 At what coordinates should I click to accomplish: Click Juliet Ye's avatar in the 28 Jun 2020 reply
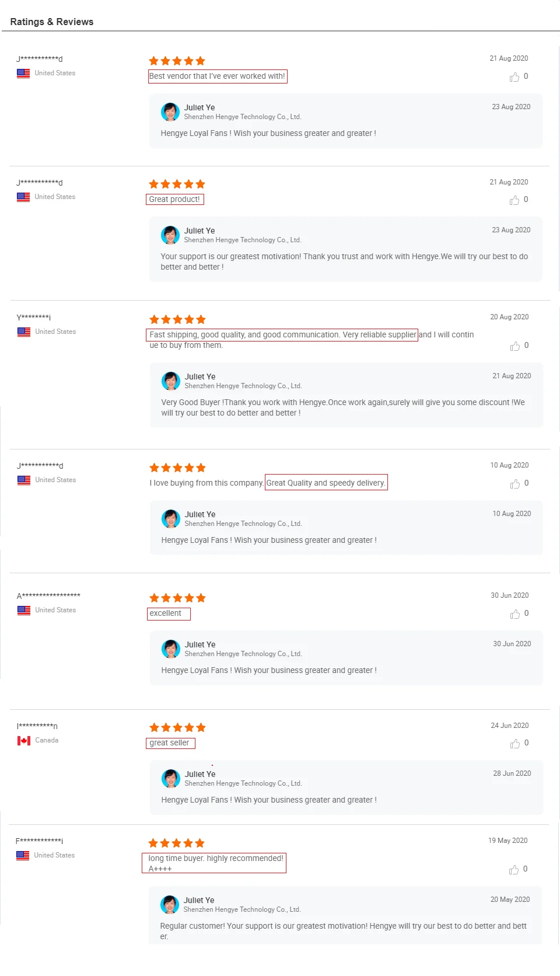(x=171, y=779)
